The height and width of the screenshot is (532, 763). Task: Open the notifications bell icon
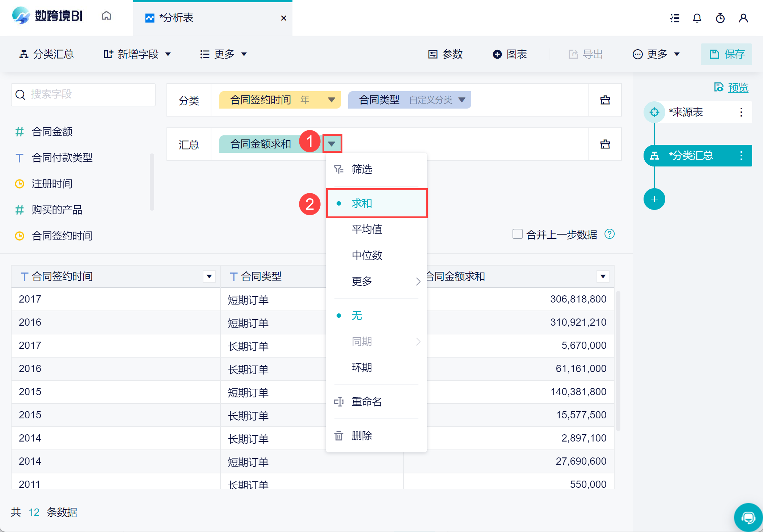pyautogui.click(x=697, y=18)
